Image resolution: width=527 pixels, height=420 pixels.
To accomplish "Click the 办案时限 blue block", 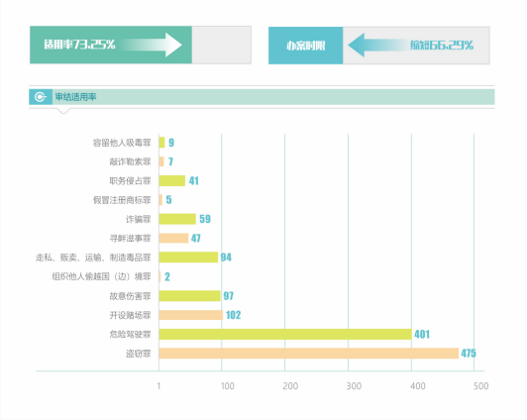I will click(x=305, y=46).
